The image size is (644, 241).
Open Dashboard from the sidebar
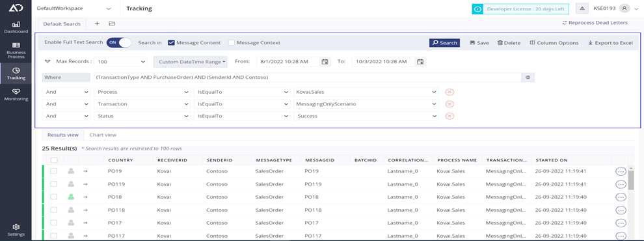16,27
